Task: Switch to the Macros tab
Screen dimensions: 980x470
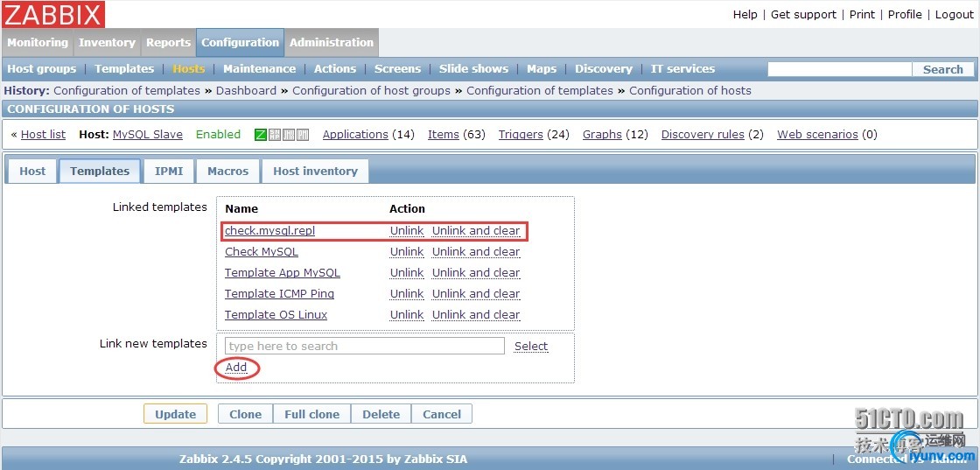Action: point(228,172)
